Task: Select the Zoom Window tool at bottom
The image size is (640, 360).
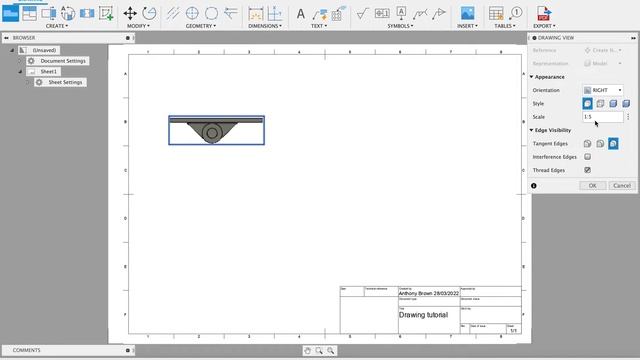Action: point(319,351)
